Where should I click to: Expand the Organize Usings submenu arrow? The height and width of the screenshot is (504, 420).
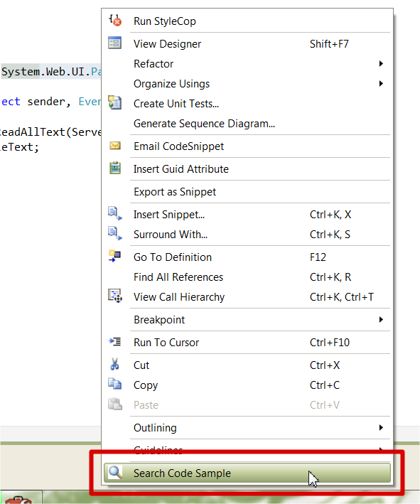coord(381,84)
